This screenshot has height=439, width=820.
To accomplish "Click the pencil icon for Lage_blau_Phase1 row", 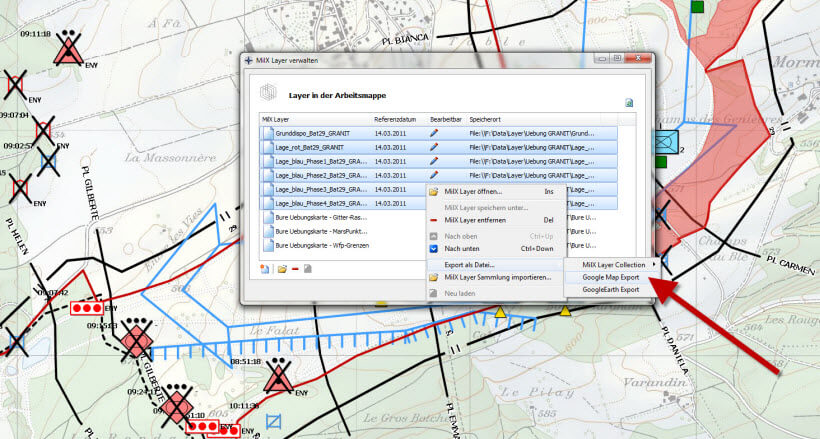I will [x=434, y=161].
